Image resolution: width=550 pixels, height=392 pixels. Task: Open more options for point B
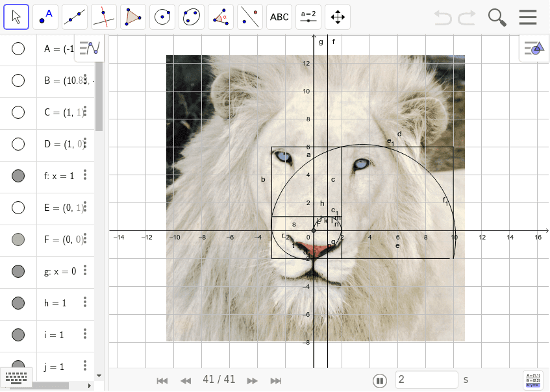[x=85, y=79]
